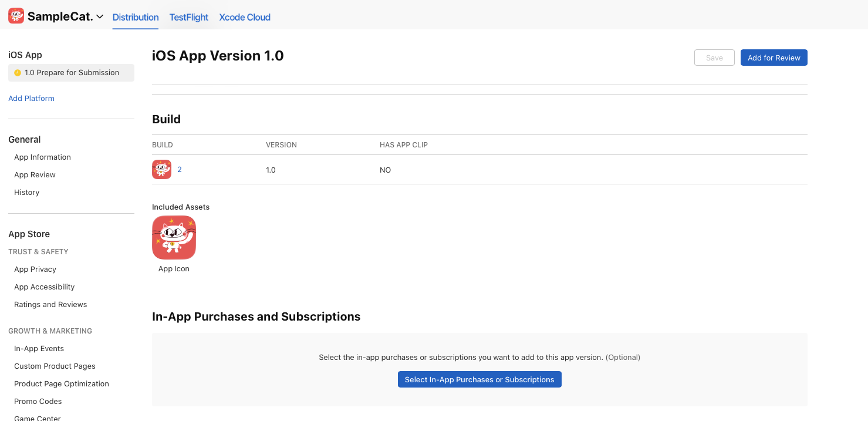
Task: Click Select In-App Purchases or Subscriptions
Action: click(479, 379)
